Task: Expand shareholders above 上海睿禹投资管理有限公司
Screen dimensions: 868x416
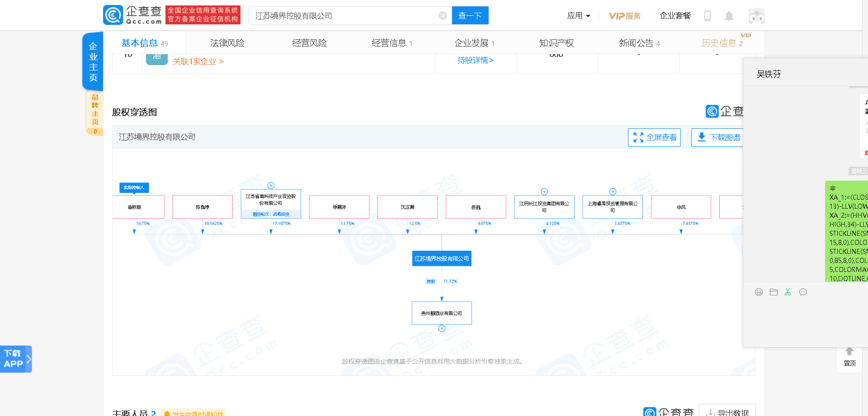Action: pyautogui.click(x=613, y=192)
